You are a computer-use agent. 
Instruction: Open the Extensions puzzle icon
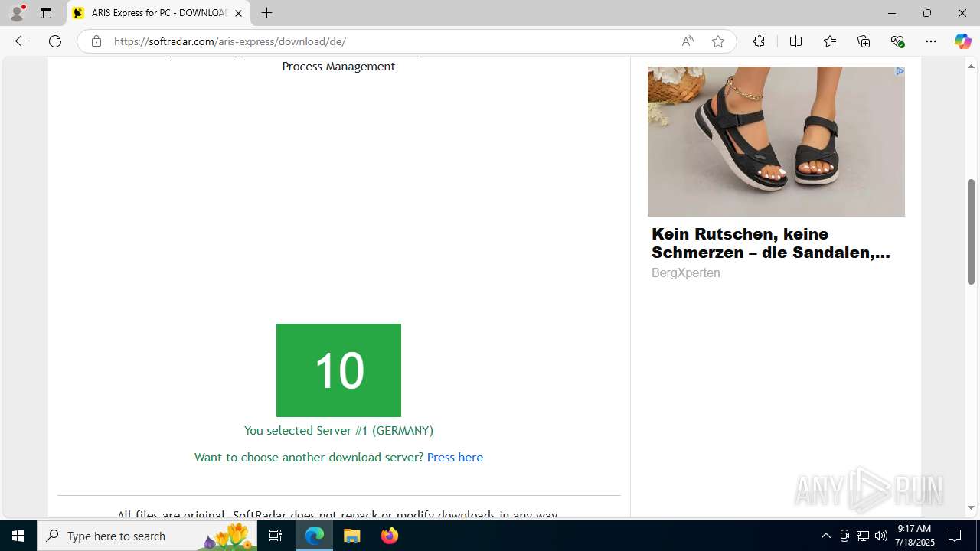pos(759,41)
